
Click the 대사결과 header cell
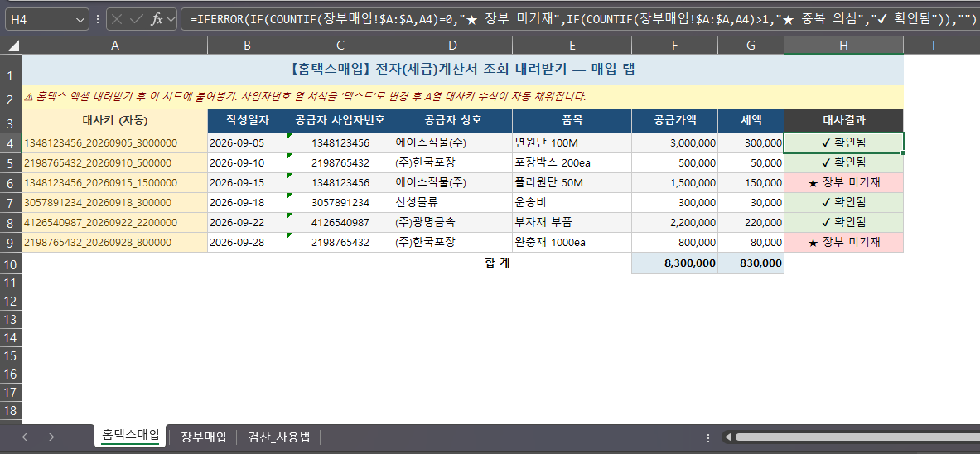844,121
